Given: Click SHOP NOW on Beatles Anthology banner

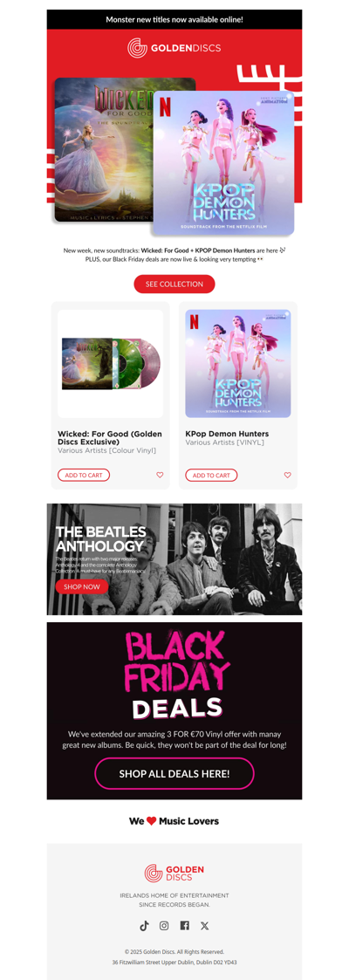Looking at the screenshot, I should pyautogui.click(x=82, y=587).
